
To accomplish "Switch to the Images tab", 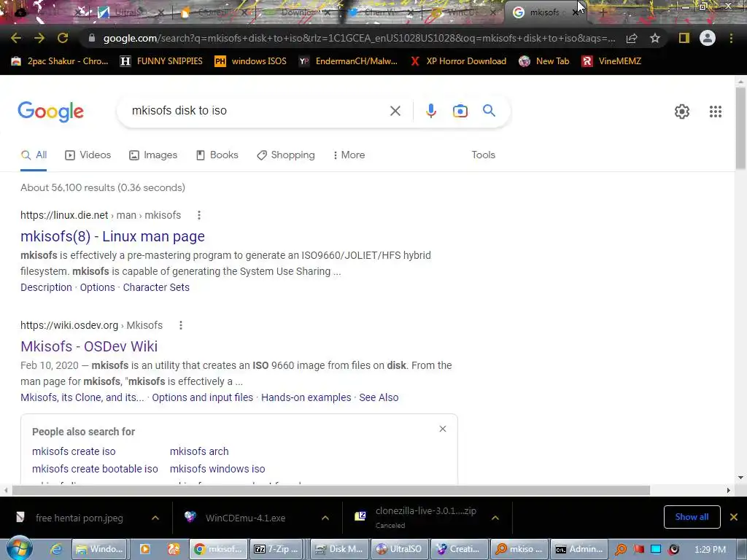I will pos(153,155).
